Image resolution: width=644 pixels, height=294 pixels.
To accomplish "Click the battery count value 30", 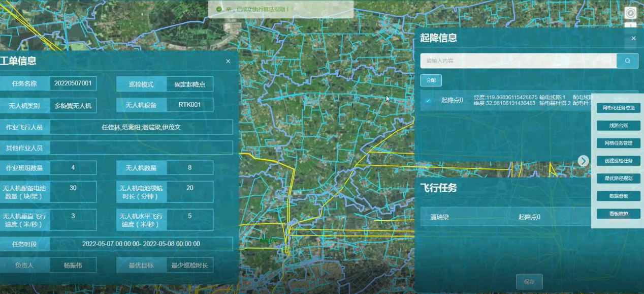I will [x=73, y=192].
